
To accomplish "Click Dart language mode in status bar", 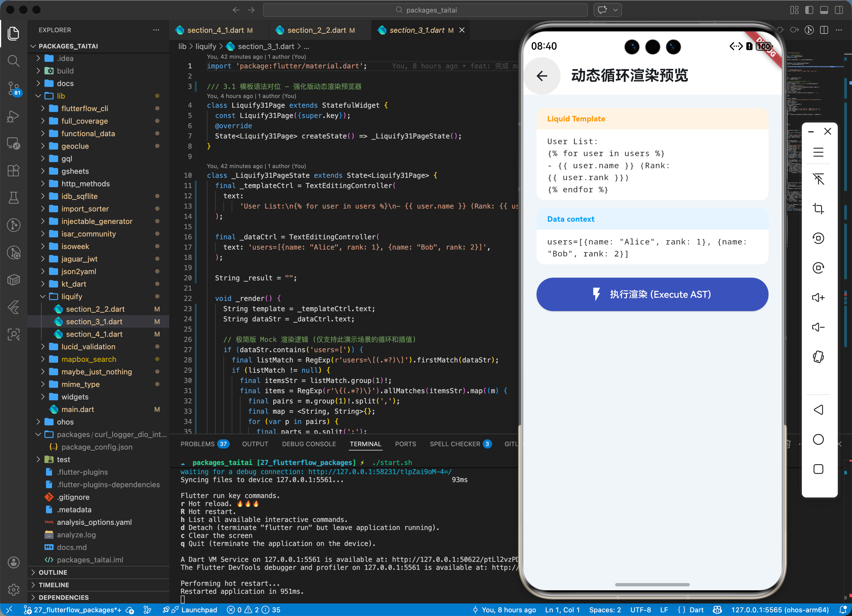I will point(696,610).
